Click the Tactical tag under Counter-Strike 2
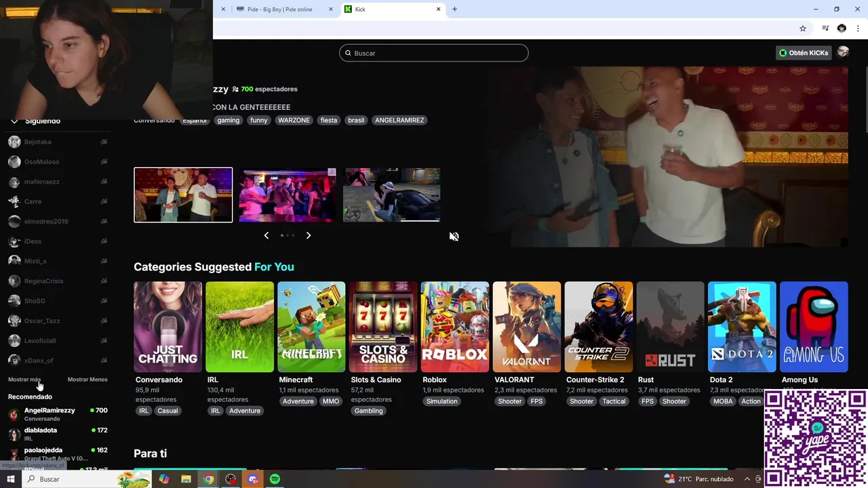Image resolution: width=868 pixels, height=488 pixels. coord(614,401)
